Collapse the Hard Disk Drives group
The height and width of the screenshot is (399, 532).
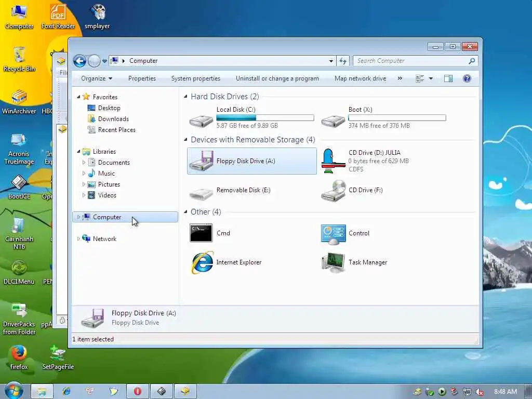tap(185, 97)
